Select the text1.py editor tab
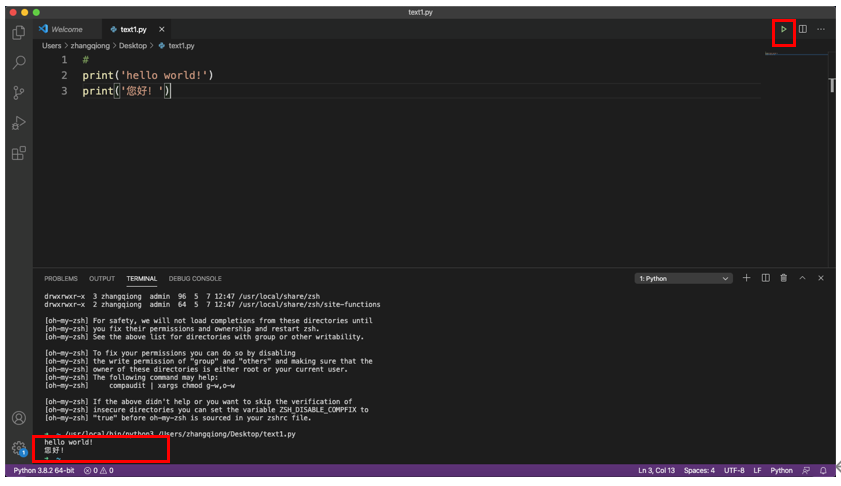Viewport: 841px width, 486px height. point(133,30)
